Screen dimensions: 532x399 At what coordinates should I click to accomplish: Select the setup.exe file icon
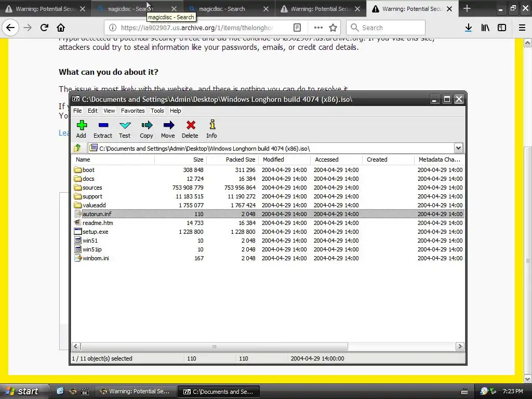tap(78, 231)
